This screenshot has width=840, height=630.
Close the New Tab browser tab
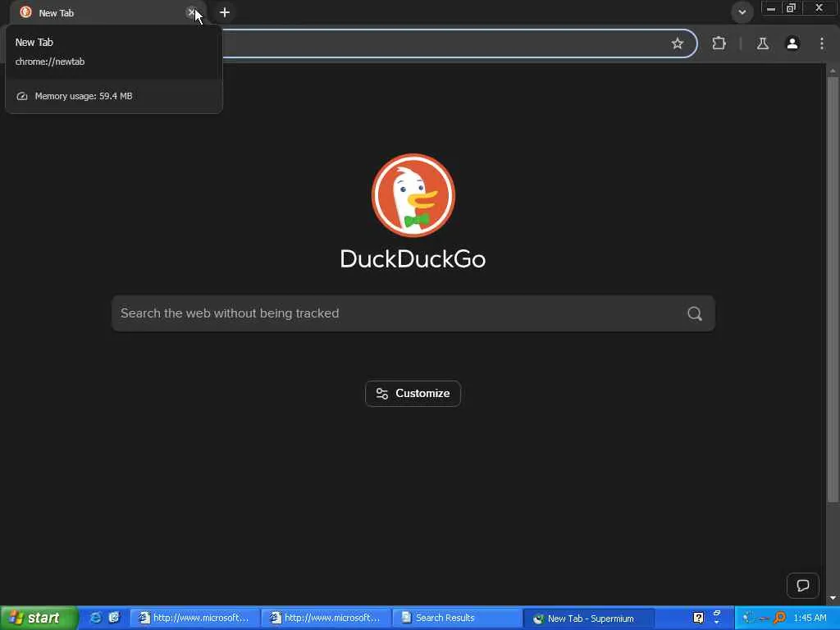pyautogui.click(x=191, y=11)
